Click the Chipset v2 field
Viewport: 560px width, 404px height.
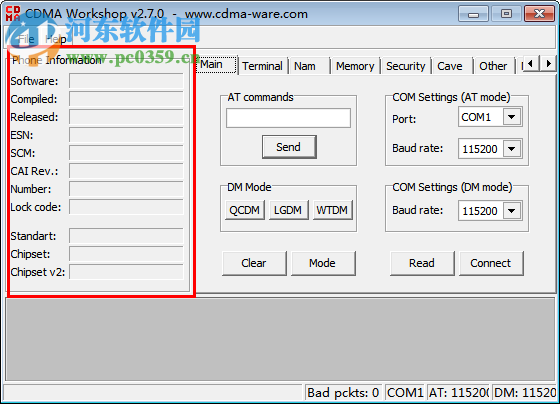coord(126,272)
